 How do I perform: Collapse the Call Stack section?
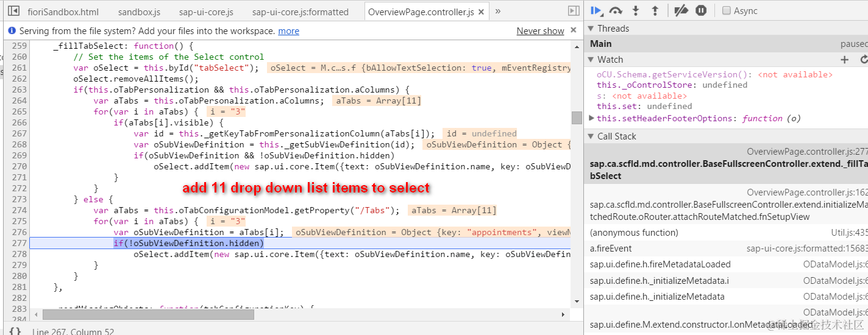click(591, 136)
